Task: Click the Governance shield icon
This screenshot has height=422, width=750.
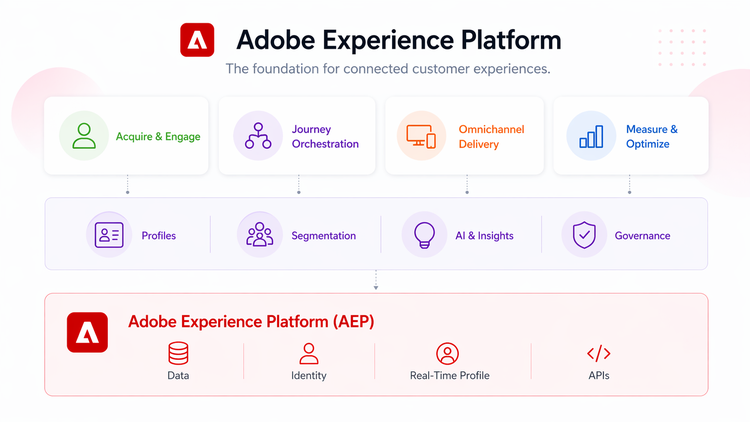Action: [x=584, y=235]
